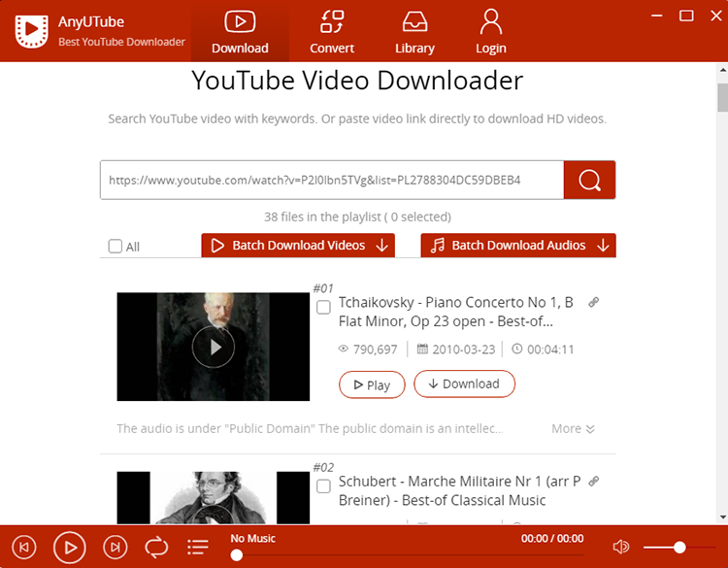Select the Schubert video checkbox
The height and width of the screenshot is (568, 728).
323,485
